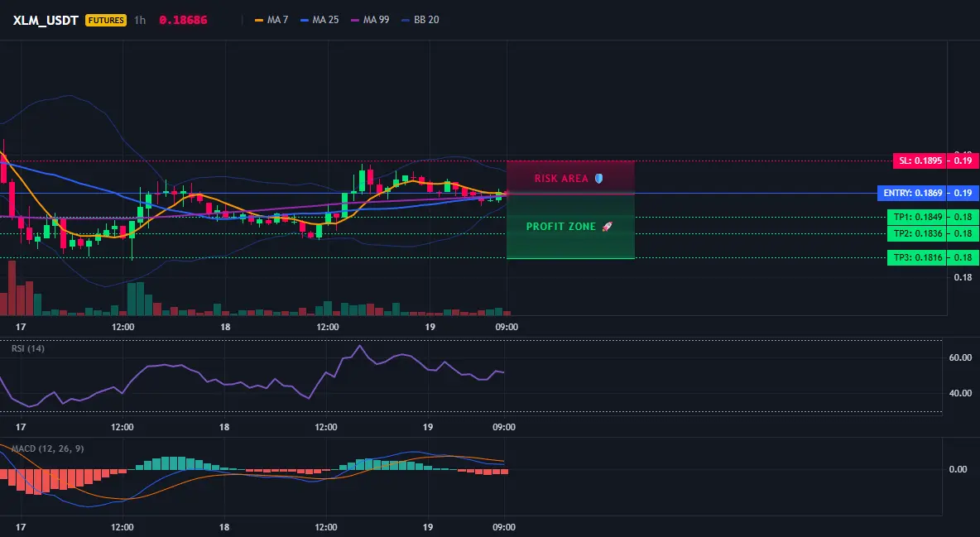Open the RSI (14) indicator label
The width and height of the screenshot is (980, 537).
[28, 348]
